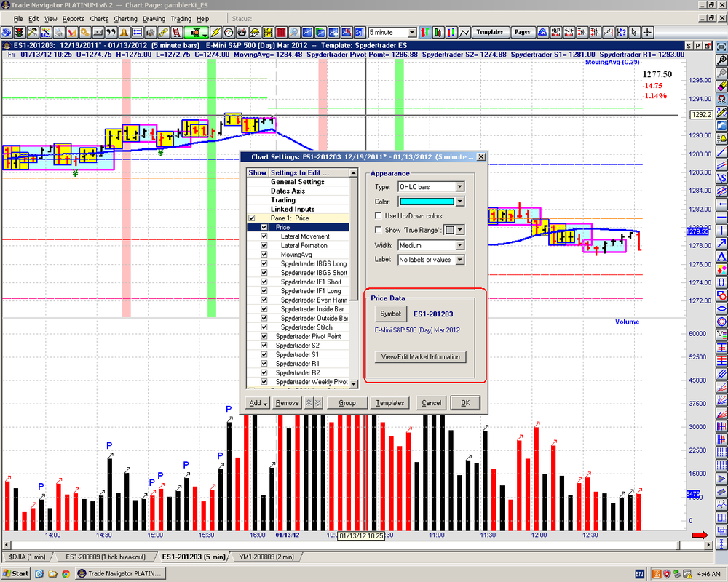Screen dimensions: 728x582
Task: Toggle the magnet snap tool
Action: click(721, 100)
